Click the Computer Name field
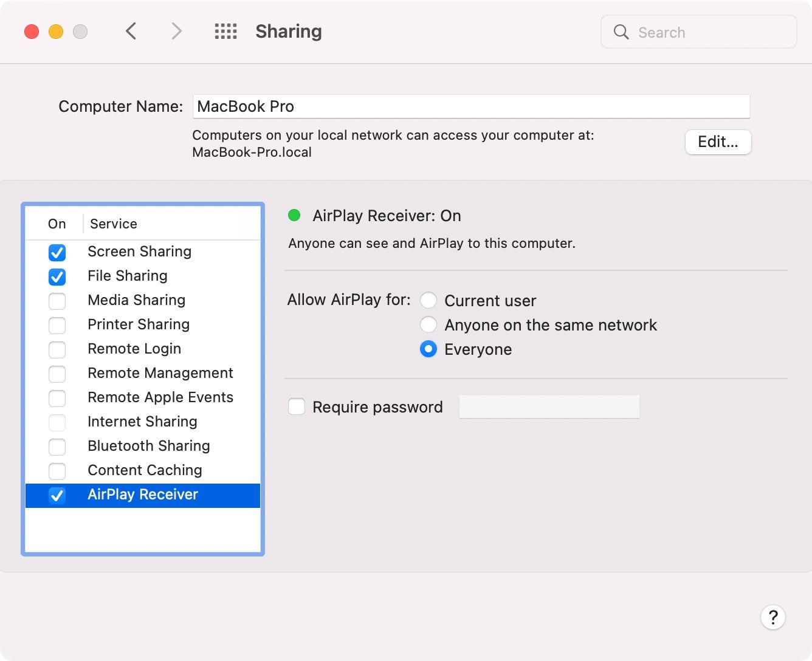 coord(471,106)
